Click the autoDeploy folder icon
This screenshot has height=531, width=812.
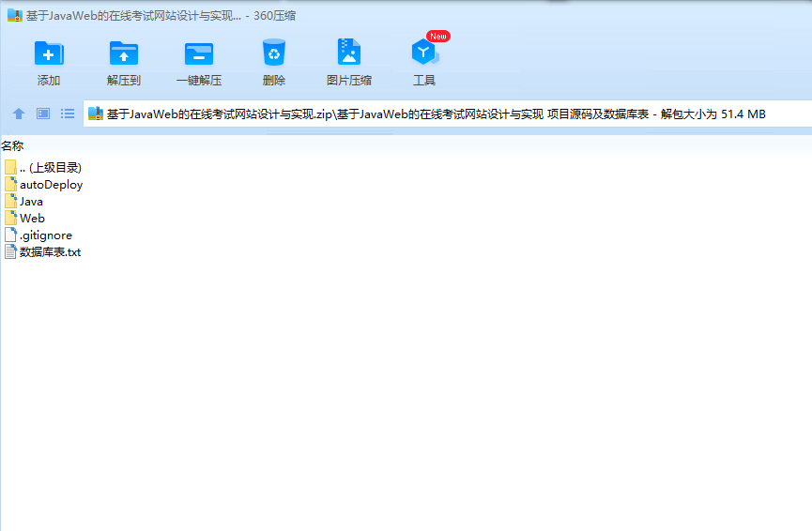click(x=10, y=184)
